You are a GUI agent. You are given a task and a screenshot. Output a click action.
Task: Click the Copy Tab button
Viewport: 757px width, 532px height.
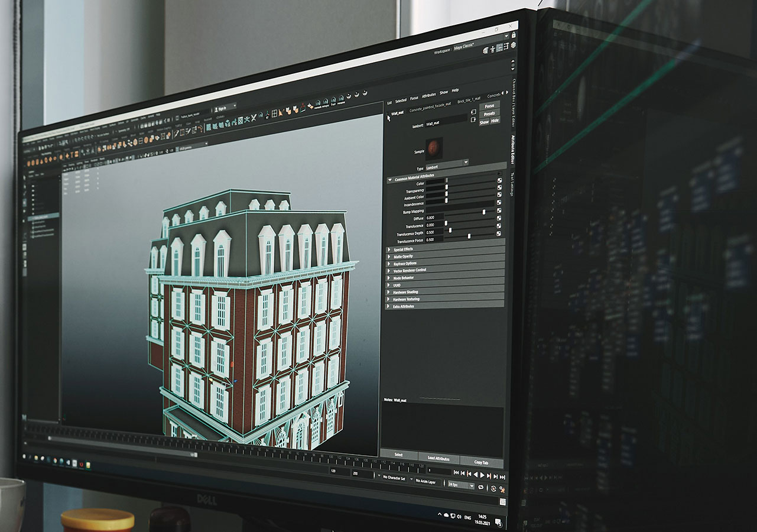coord(481,462)
